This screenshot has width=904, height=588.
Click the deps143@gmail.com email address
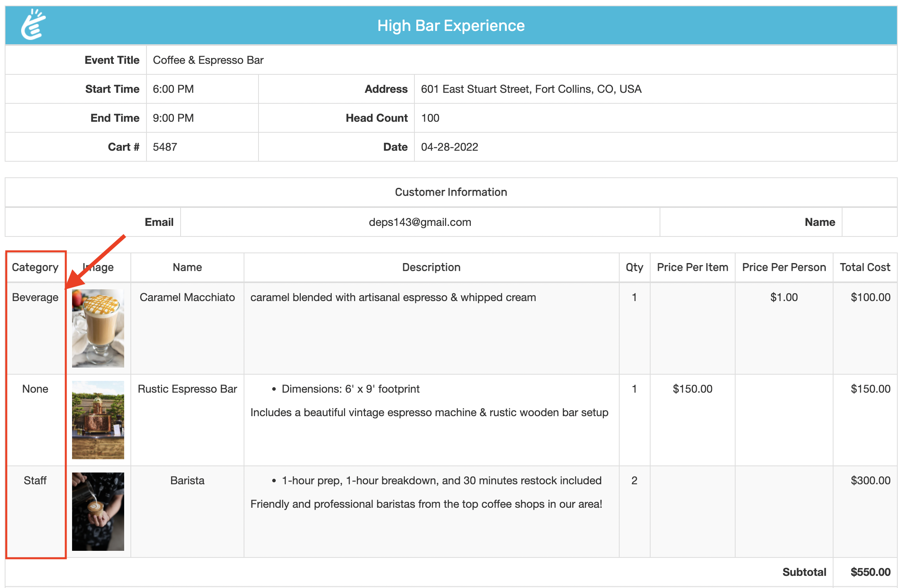[x=420, y=222]
